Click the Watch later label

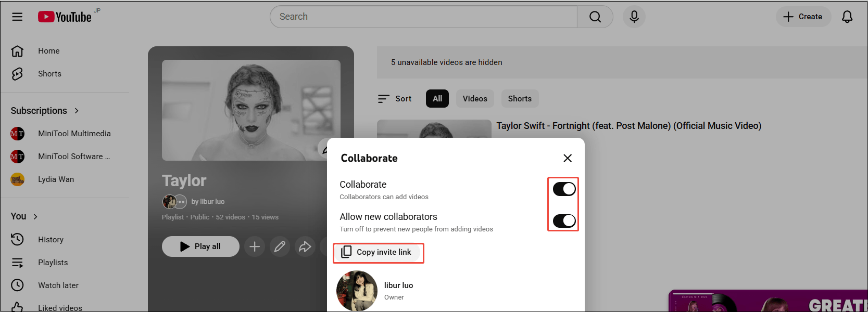(58, 285)
